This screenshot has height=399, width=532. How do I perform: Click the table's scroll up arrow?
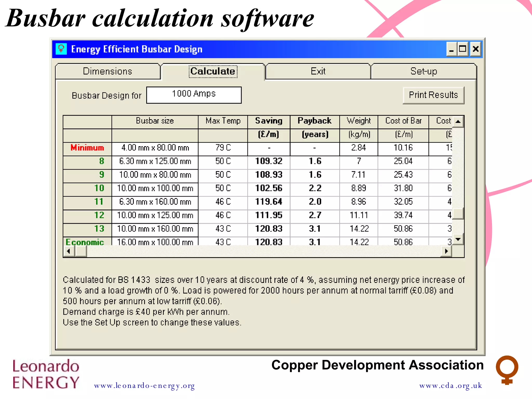click(458, 122)
